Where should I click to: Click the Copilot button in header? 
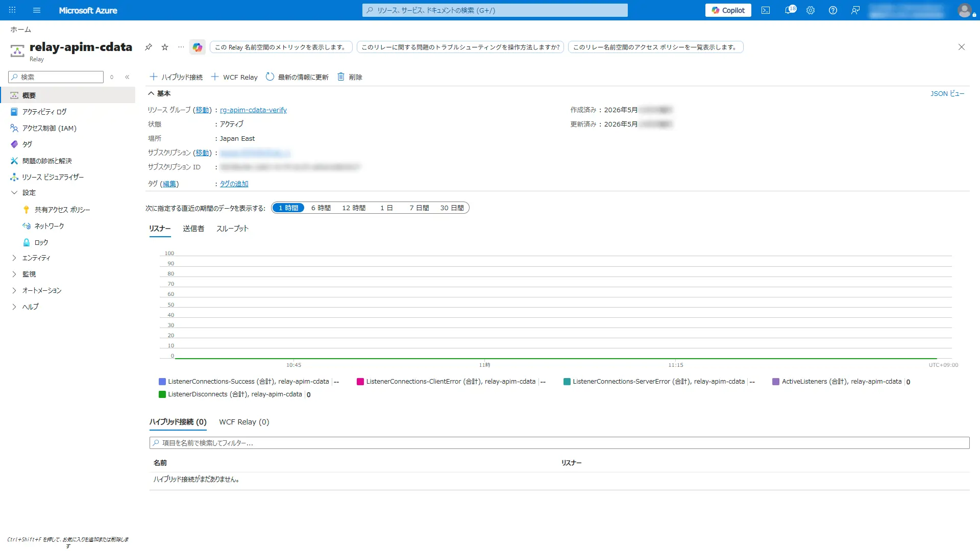pos(728,10)
